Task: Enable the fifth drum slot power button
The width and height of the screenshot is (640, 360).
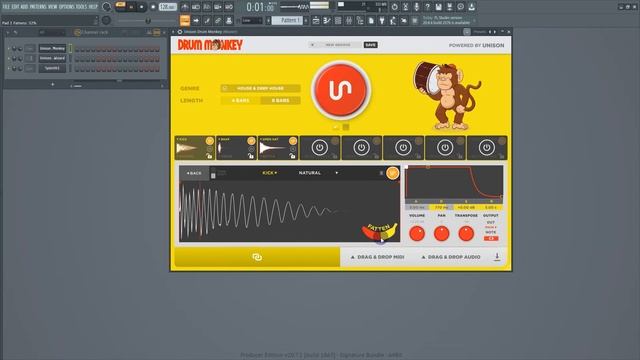Action: point(361,147)
